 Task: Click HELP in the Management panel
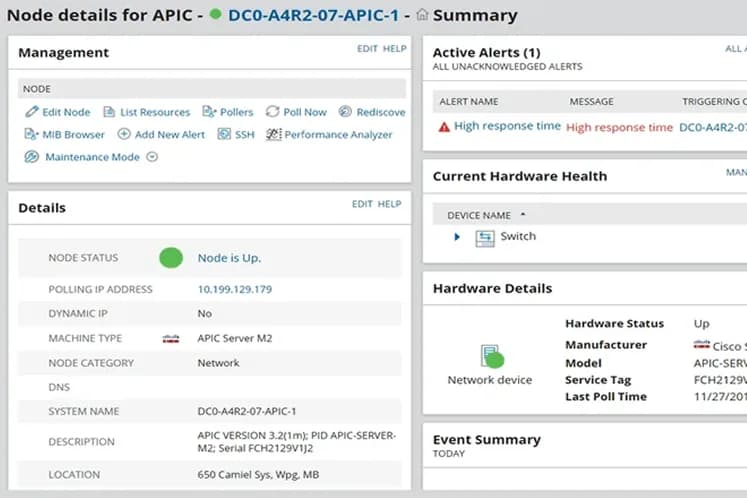[395, 49]
